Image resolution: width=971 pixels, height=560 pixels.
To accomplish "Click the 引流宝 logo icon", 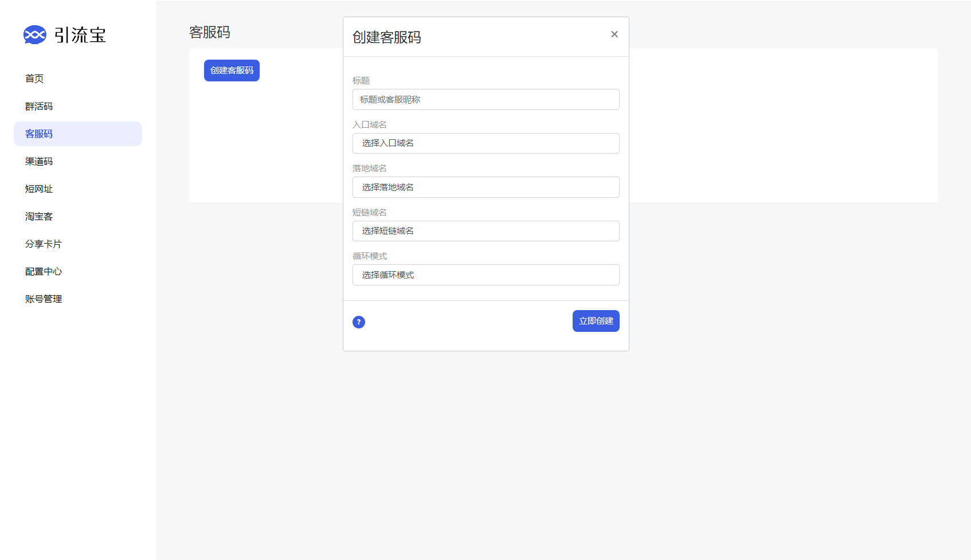I will pyautogui.click(x=36, y=35).
